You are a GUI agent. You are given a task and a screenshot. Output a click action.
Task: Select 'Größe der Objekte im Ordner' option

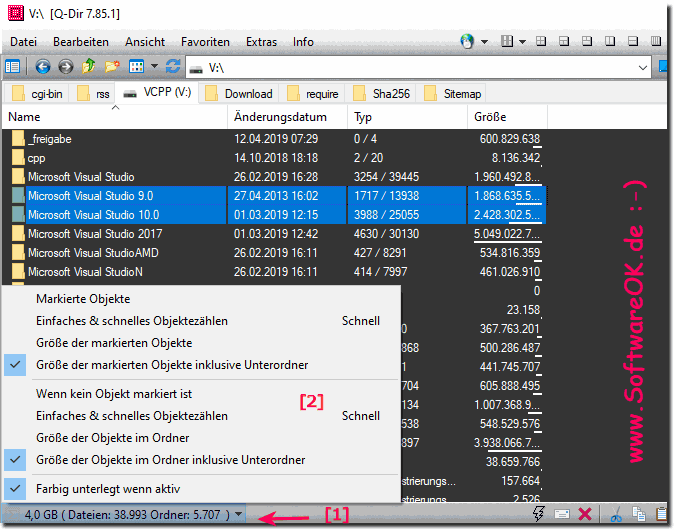coord(113,438)
